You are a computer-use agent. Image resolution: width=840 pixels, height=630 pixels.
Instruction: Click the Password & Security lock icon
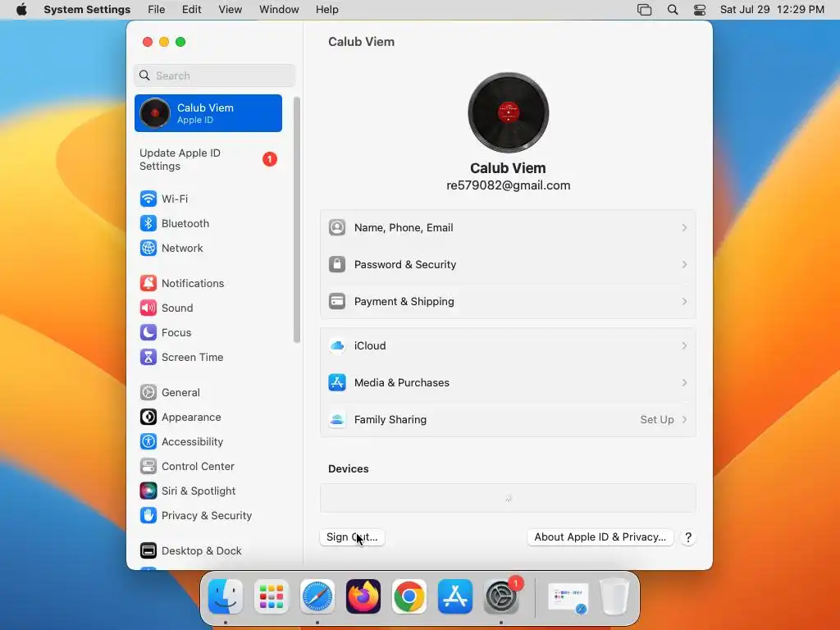point(337,265)
